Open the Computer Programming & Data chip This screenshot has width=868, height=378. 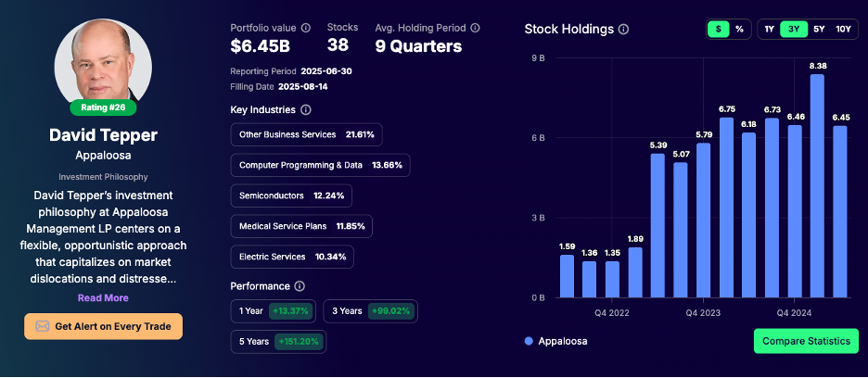(320, 165)
